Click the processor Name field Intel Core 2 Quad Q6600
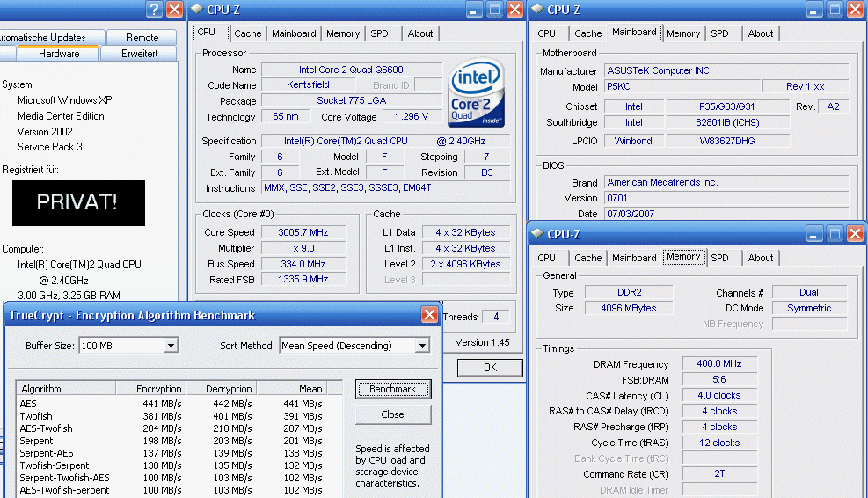The height and width of the screenshot is (498, 868). [352, 70]
